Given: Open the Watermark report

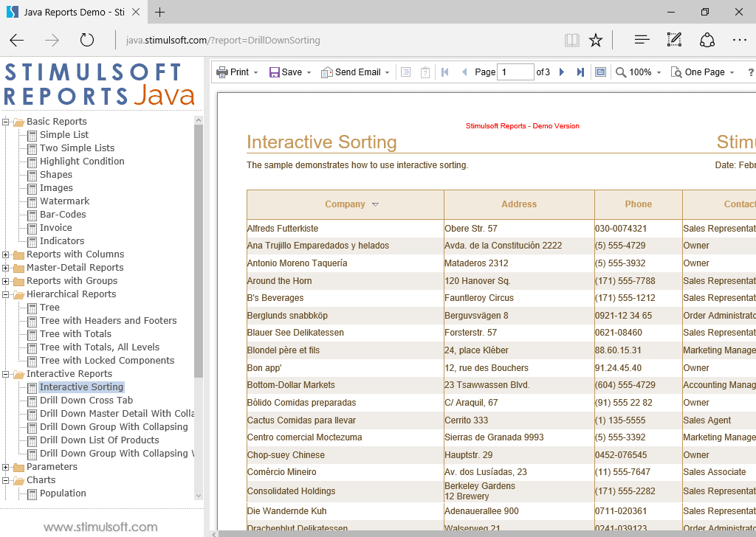Looking at the screenshot, I should tap(65, 201).
